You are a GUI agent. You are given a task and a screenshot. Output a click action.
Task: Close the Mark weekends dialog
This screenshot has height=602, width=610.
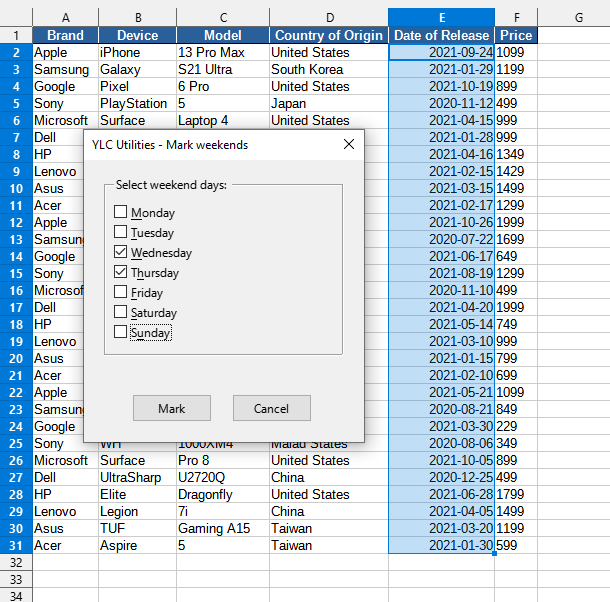(348, 144)
